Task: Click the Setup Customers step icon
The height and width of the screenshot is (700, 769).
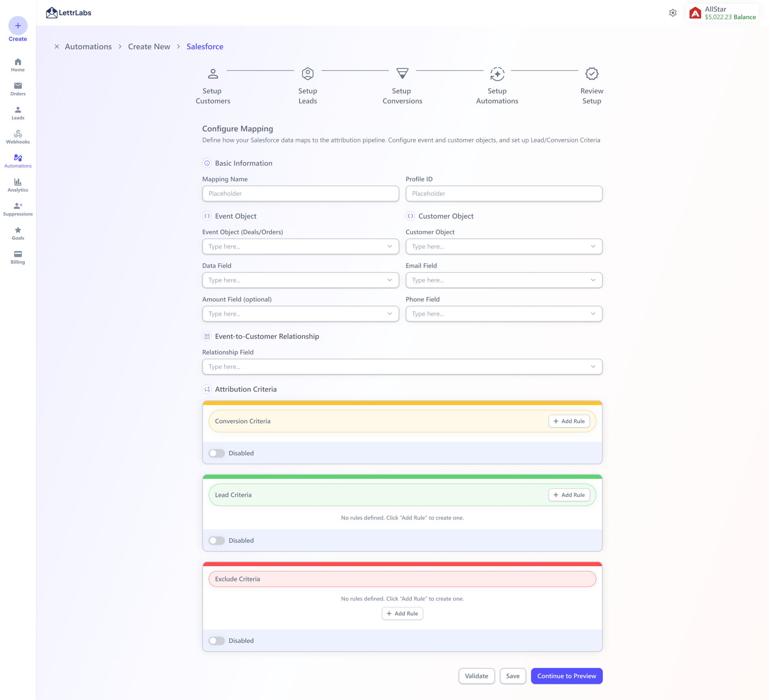Action: (x=213, y=74)
